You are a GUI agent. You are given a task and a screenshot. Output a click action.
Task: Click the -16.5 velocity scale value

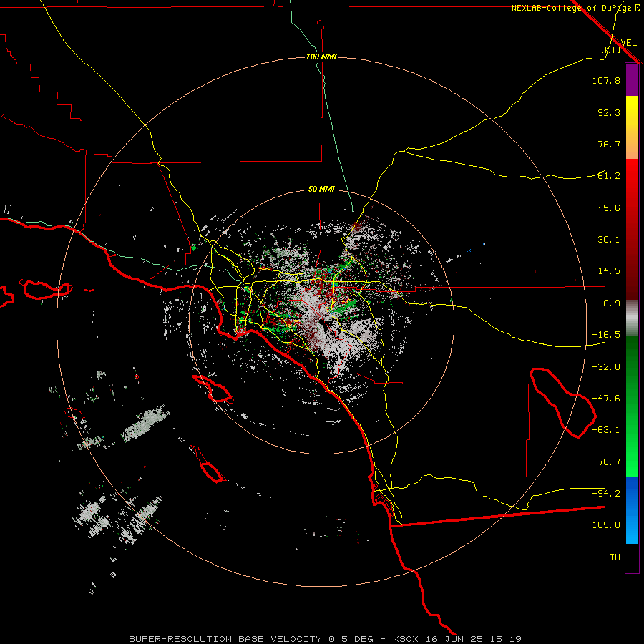(x=606, y=335)
